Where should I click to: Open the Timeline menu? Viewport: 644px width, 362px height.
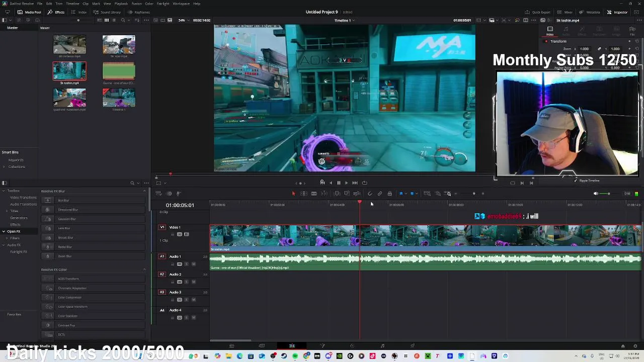[x=72, y=4]
